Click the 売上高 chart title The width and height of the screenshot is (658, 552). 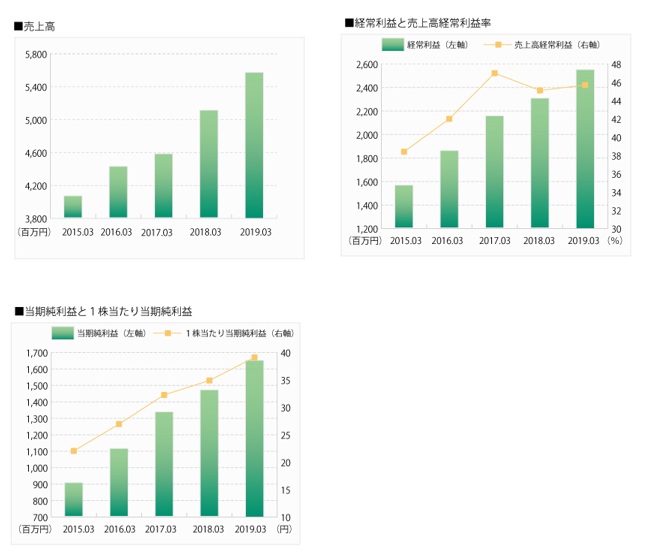[x=34, y=26]
